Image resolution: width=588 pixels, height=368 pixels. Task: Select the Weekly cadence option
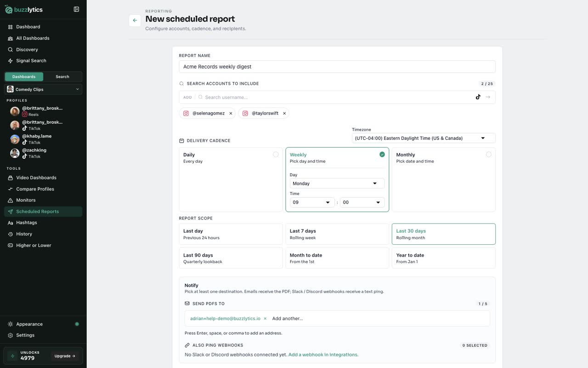[337, 158]
